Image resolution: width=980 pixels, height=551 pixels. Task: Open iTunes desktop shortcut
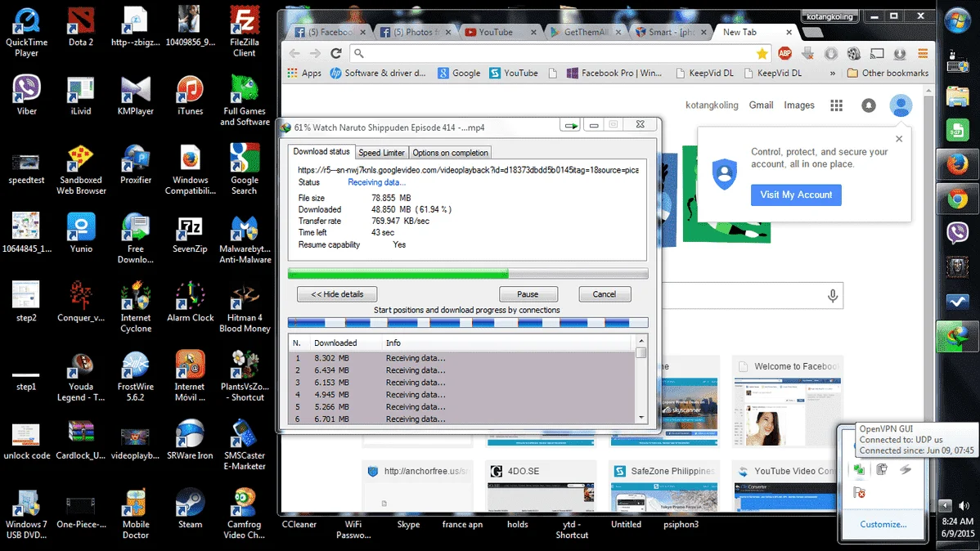click(190, 96)
